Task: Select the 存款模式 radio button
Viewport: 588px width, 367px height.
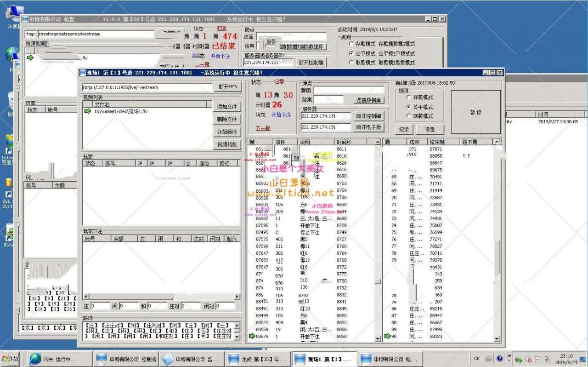Action: pyautogui.click(x=409, y=97)
